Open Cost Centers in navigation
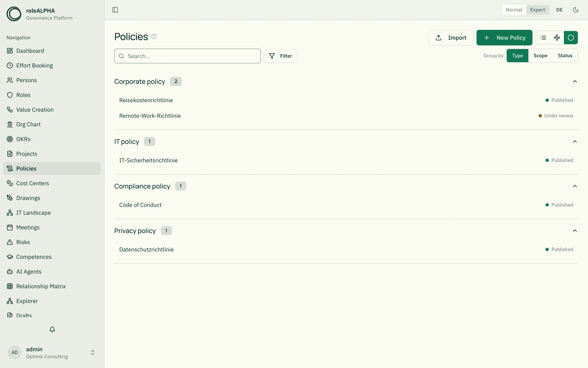Screen dimensions: 588x368 (x=52, y=183)
